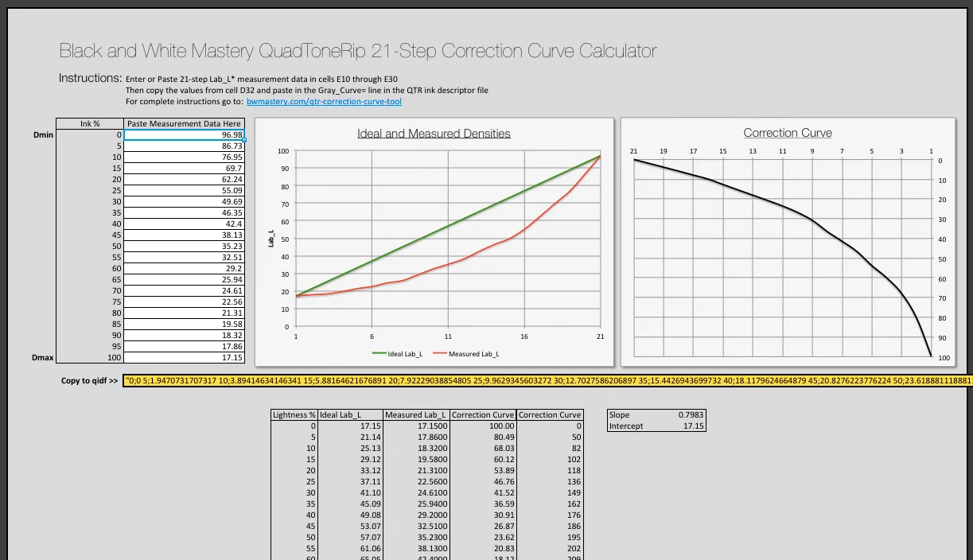
Task: Select Ideal Lab_L cell 21.14
Action: pyautogui.click(x=351, y=437)
